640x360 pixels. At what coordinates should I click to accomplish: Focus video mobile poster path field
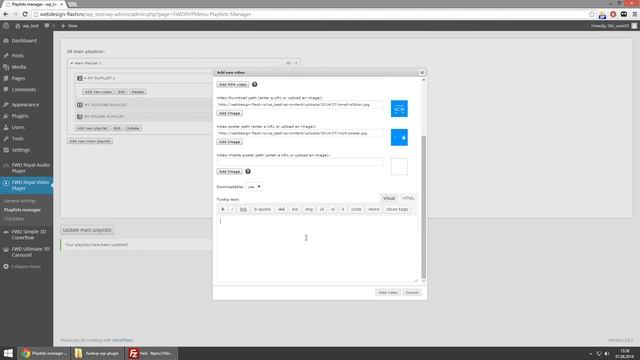click(300, 162)
